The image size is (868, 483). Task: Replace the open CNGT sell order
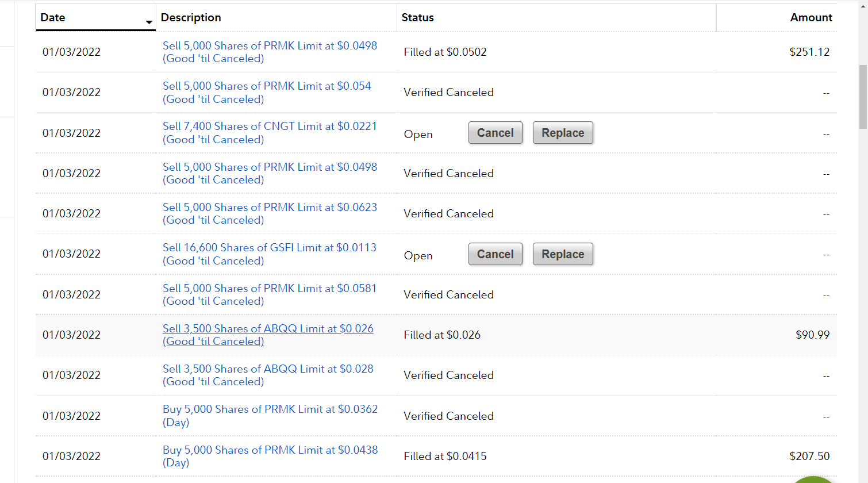(x=562, y=133)
